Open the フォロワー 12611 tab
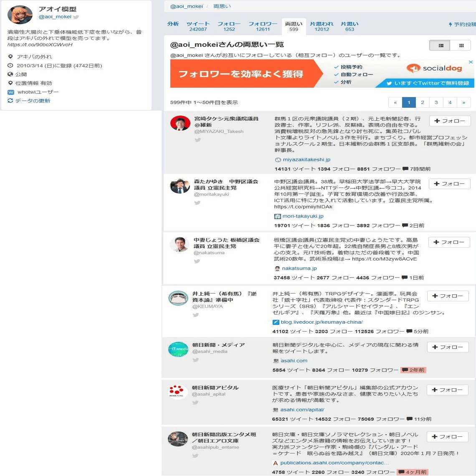The width and height of the screenshot is (476, 476). 263,26
